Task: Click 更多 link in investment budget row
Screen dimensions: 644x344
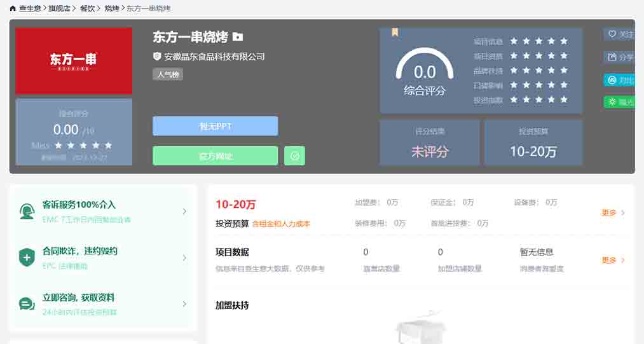Action: point(613,213)
